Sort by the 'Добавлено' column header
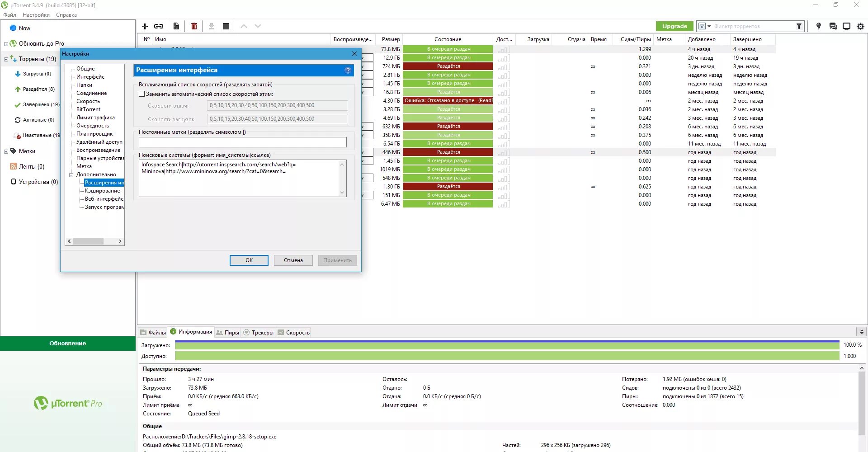Screen dimensions: 868x452 pyautogui.click(x=707, y=39)
